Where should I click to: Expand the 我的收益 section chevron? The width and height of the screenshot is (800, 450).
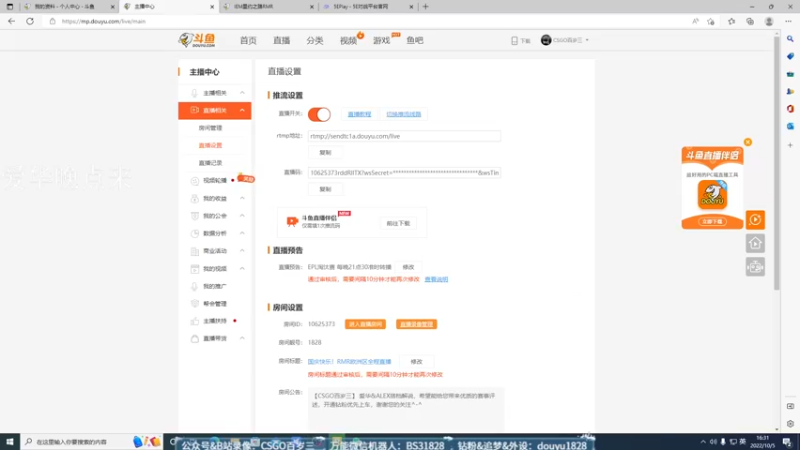(x=242, y=198)
